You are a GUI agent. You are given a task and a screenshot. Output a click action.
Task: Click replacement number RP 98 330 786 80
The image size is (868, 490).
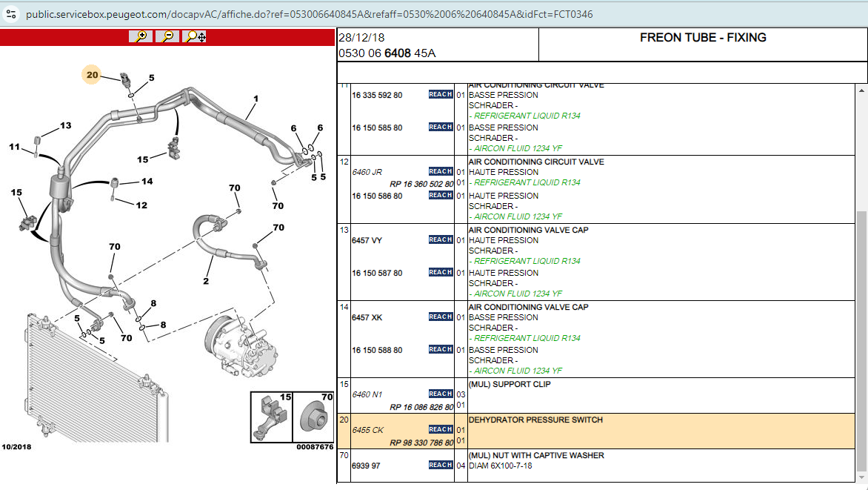(x=421, y=443)
